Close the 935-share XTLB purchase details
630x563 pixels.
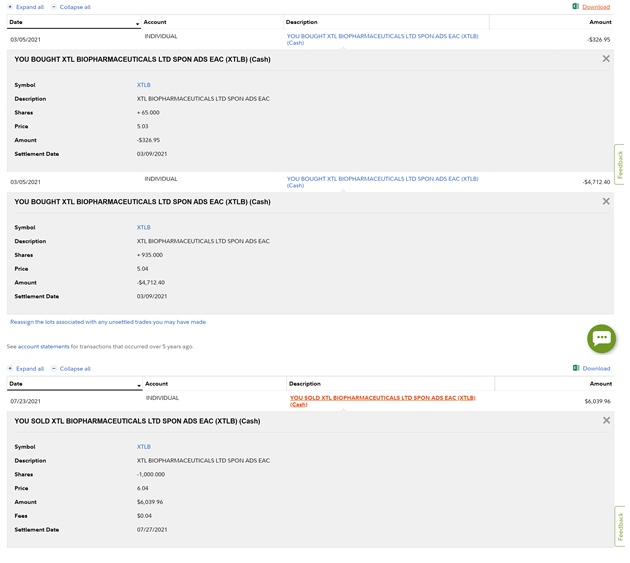pyautogui.click(x=606, y=201)
